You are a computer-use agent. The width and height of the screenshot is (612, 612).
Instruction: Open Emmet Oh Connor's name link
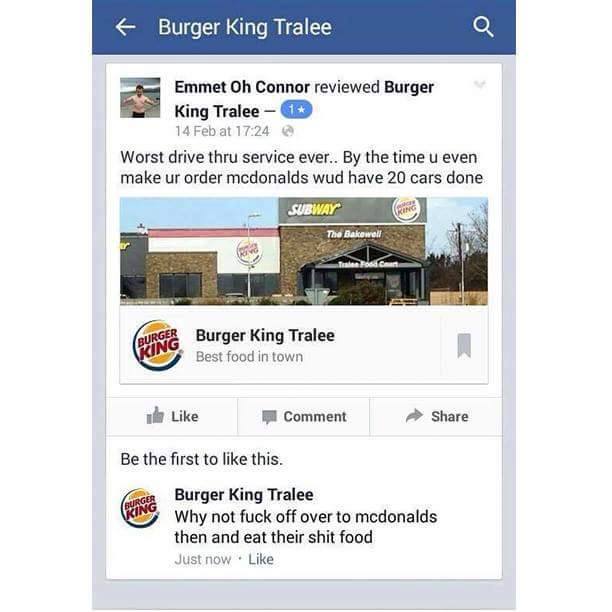tap(242, 87)
